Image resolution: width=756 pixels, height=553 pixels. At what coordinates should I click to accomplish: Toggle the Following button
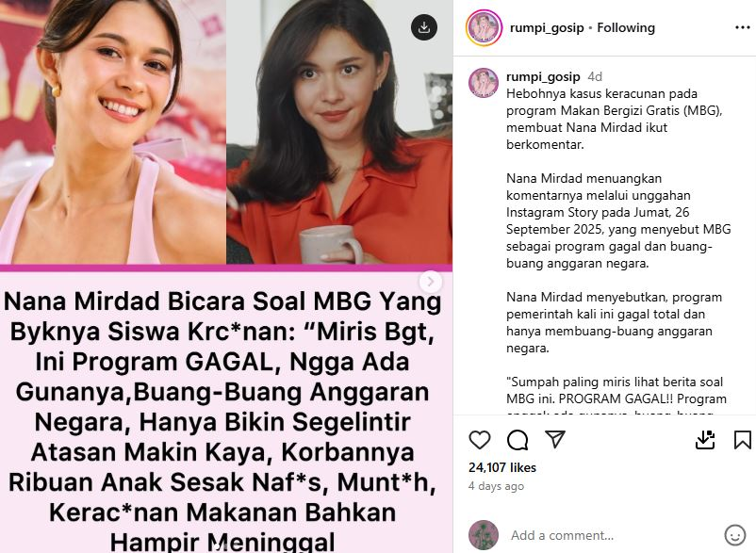click(x=626, y=28)
